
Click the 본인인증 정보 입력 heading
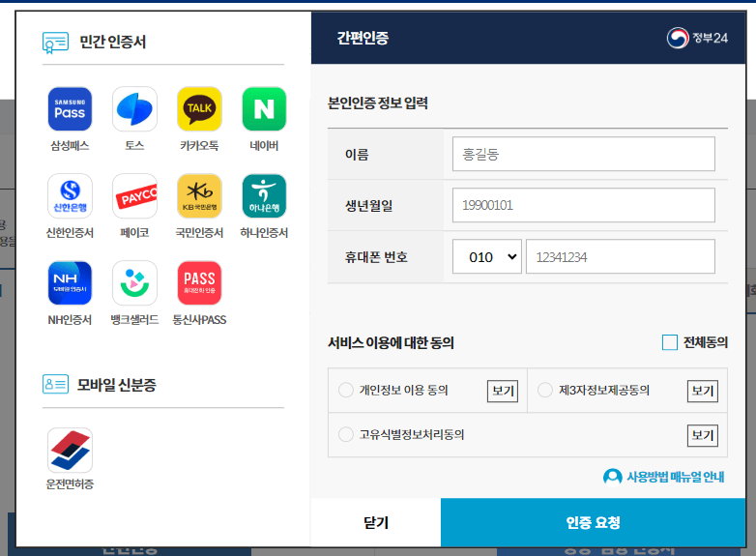pyautogui.click(x=378, y=102)
